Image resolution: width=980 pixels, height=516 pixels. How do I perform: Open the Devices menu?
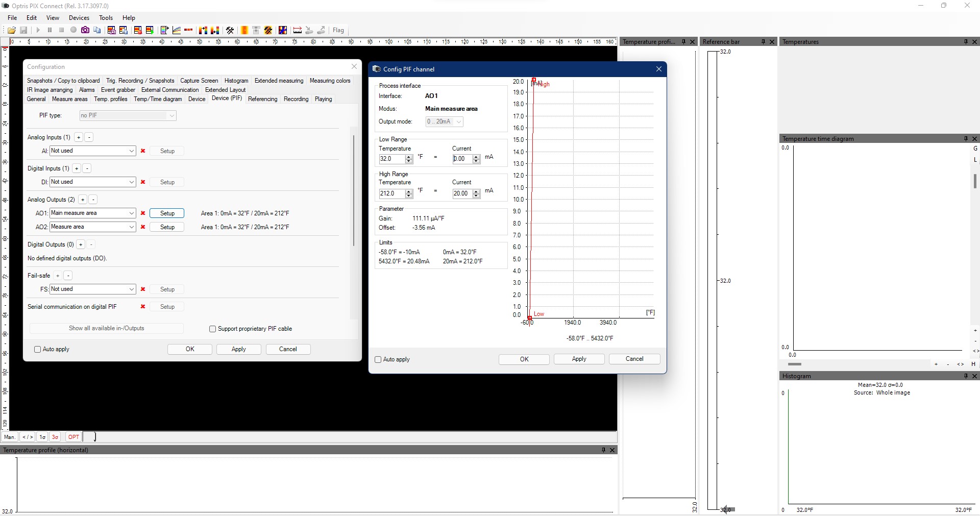pos(79,18)
